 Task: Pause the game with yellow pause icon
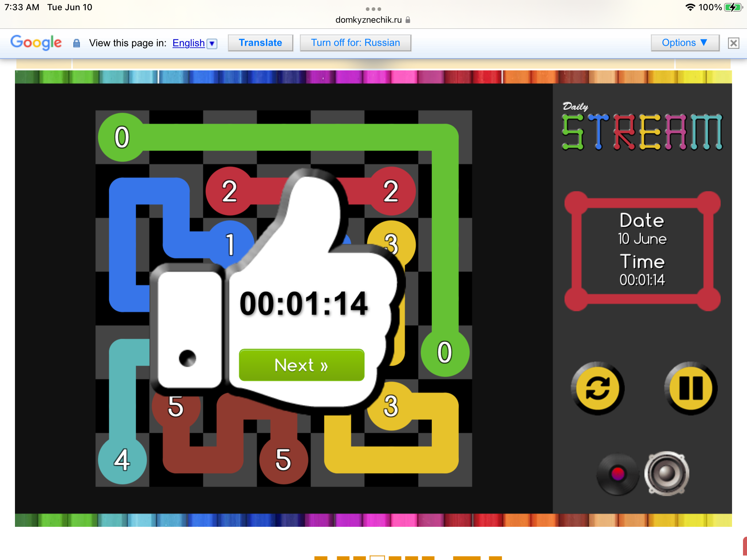(691, 388)
